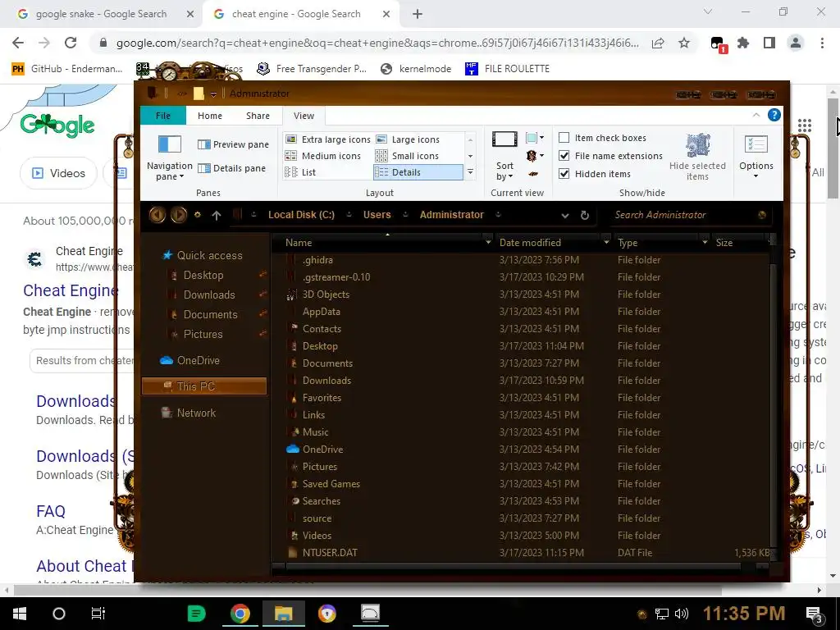
Task: Go back in File Explorer
Action: [x=157, y=215]
